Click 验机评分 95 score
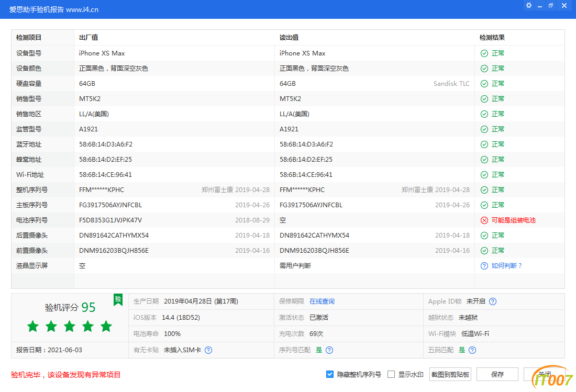This screenshot has height=392, width=576. pos(70,307)
